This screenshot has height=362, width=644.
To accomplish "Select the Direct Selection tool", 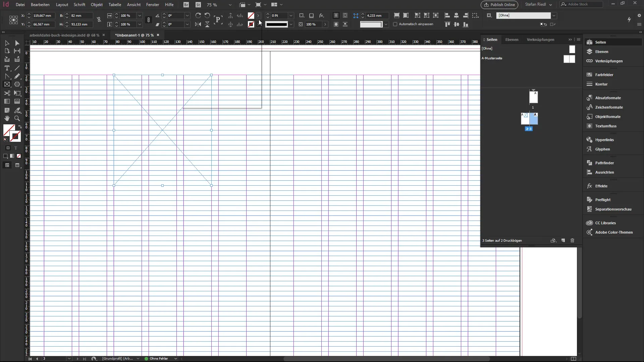I will click(17, 43).
